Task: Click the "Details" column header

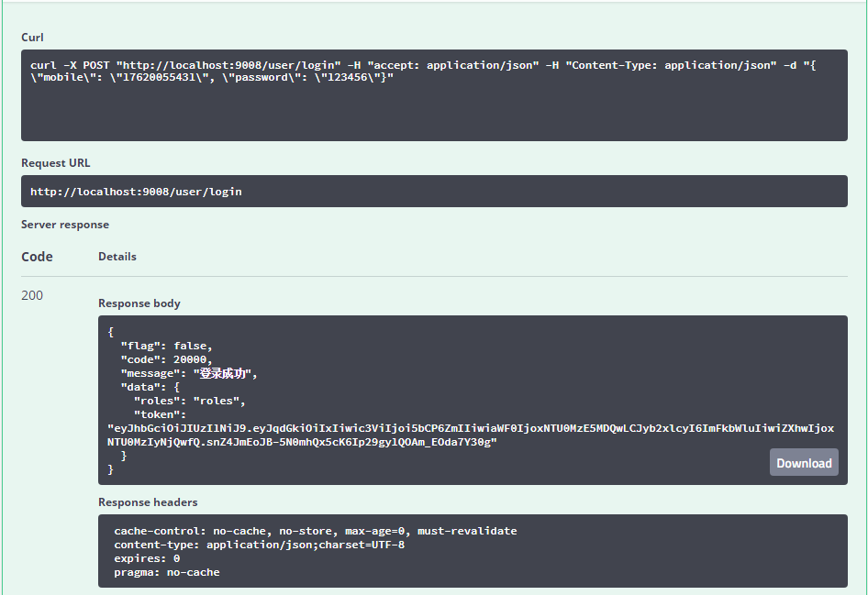Action: click(117, 257)
